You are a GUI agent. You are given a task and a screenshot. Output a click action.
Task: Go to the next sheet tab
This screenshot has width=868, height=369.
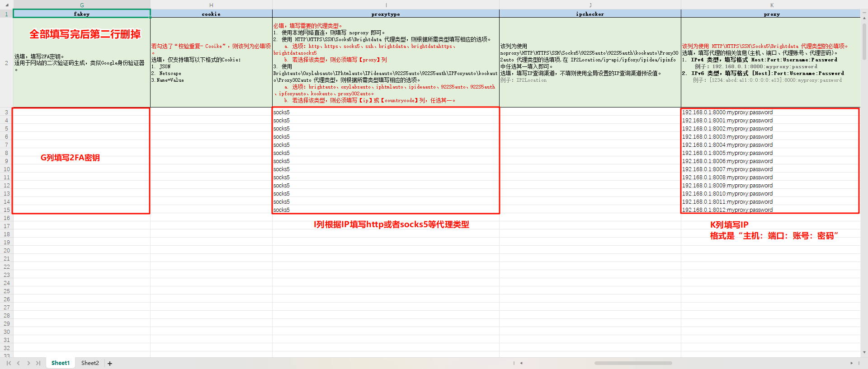tap(28, 363)
